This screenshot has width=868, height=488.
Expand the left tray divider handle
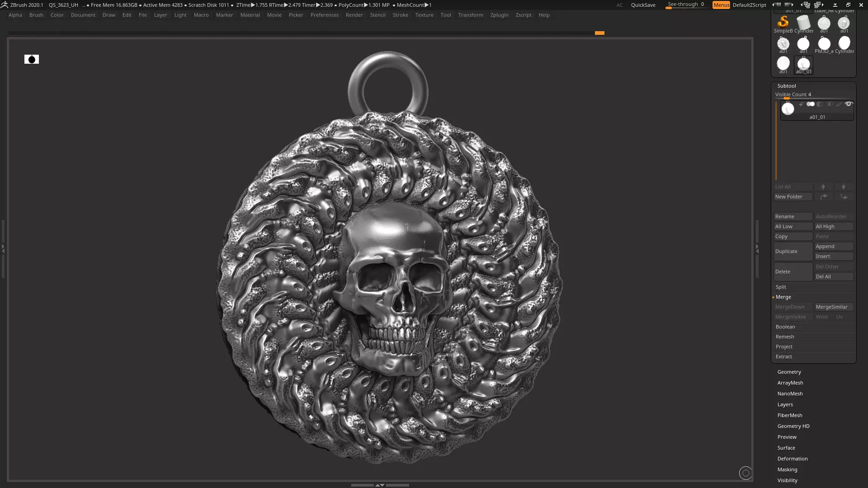3,249
